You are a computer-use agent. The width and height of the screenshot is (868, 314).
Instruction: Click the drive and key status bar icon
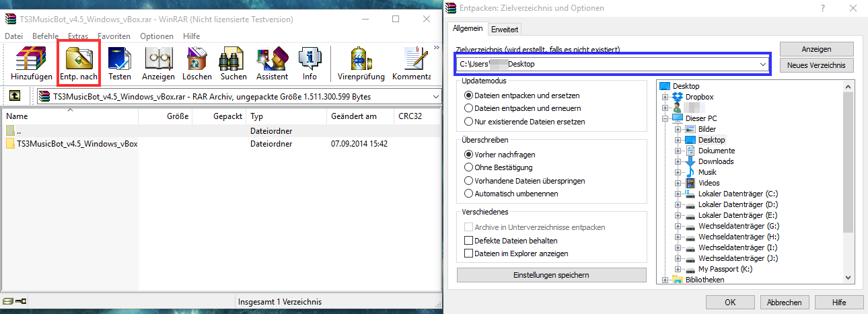coord(15,301)
